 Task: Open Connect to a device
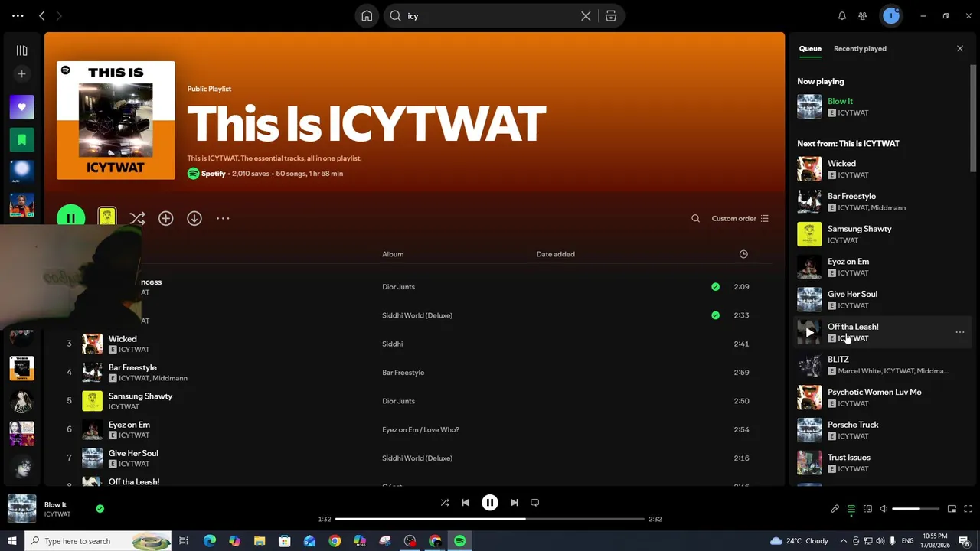[867, 509]
